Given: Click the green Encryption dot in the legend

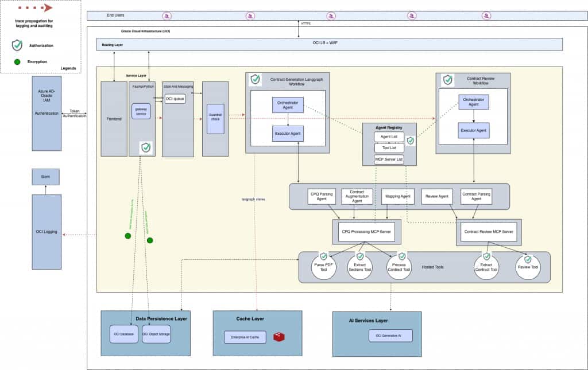Looking at the screenshot, I should [x=17, y=62].
